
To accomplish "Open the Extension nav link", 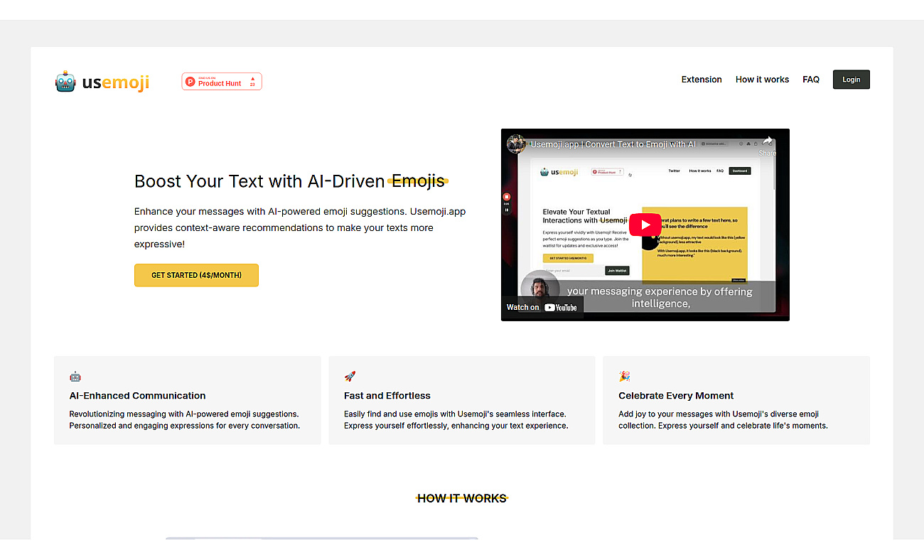I will pos(702,80).
